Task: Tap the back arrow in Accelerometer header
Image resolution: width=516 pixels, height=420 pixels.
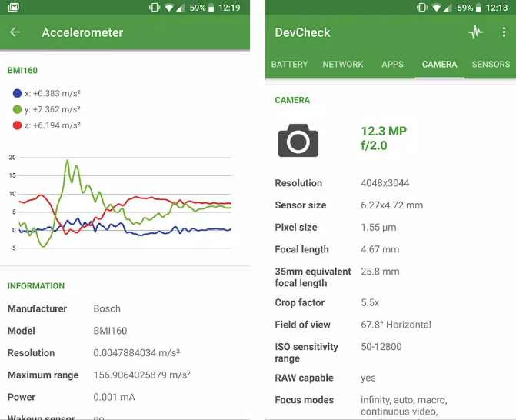Action: click(15, 32)
